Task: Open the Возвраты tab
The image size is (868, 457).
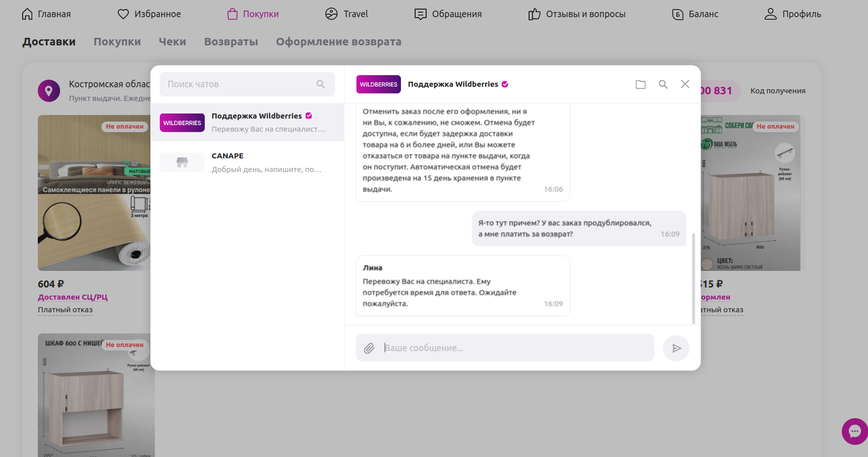Action: tap(231, 42)
